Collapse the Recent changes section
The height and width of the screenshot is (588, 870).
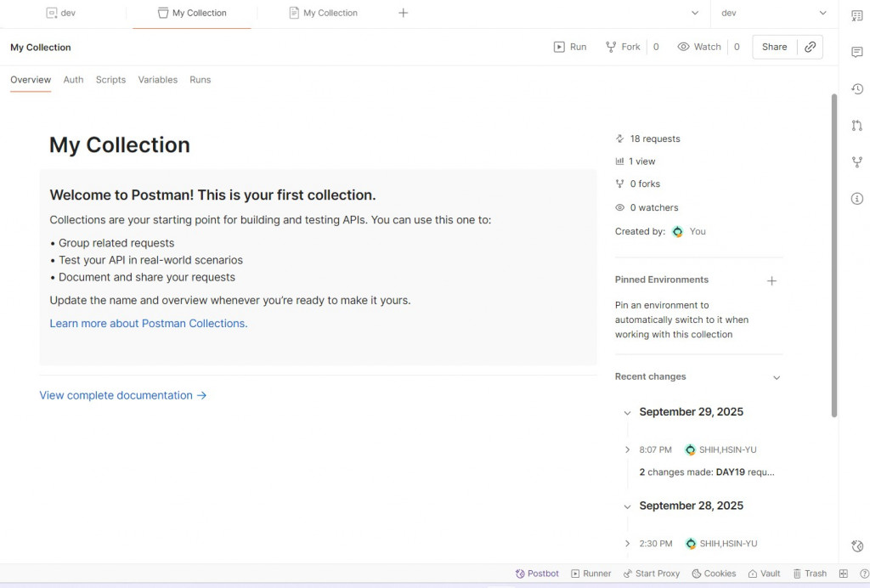pos(776,377)
